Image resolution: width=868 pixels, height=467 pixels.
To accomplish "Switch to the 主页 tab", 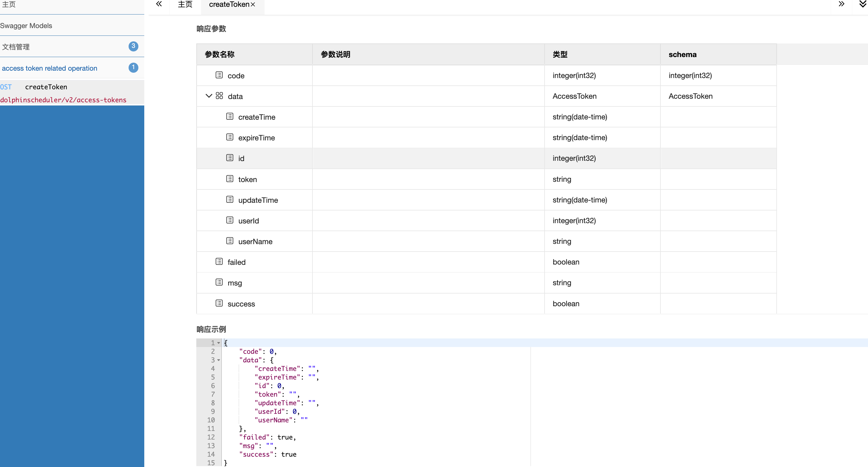I will [185, 4].
